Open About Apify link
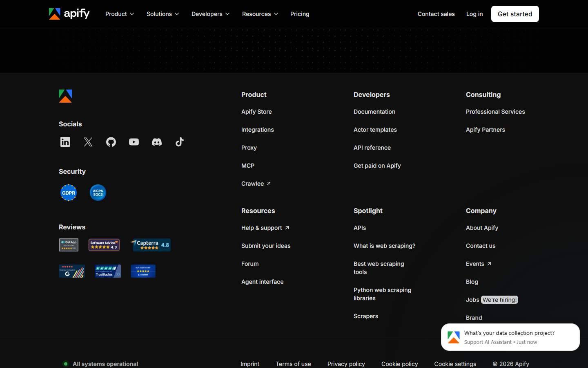The height and width of the screenshot is (368, 588). tap(482, 228)
